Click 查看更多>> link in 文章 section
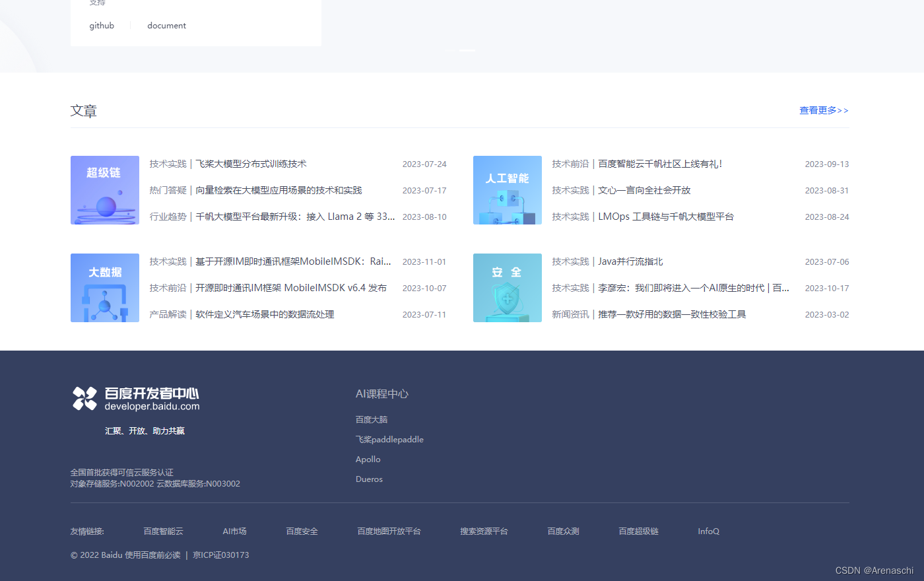924x581 pixels. pyautogui.click(x=824, y=110)
